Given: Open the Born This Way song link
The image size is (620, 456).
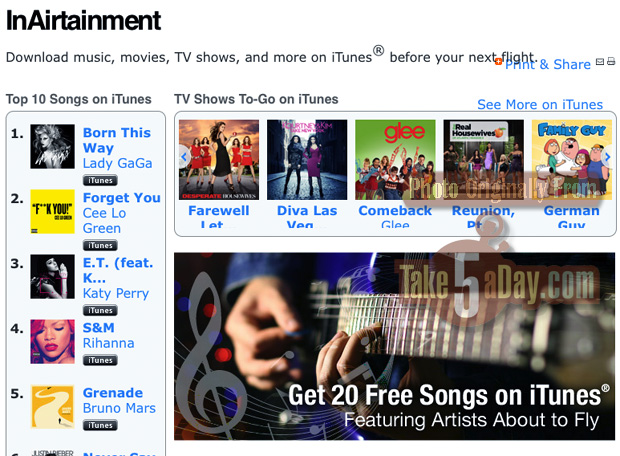Looking at the screenshot, I should pyautogui.click(x=117, y=140).
